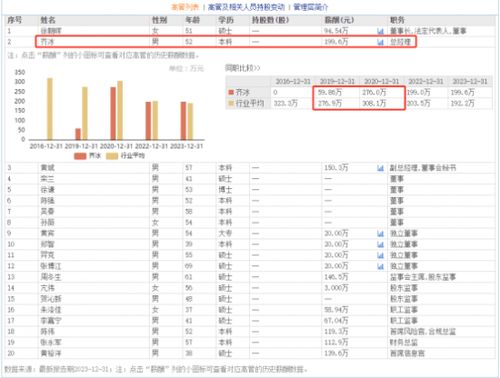Image resolution: width=500 pixels, height=378 pixels.
Task: Open the 同期比较>> link
Action: (242, 68)
